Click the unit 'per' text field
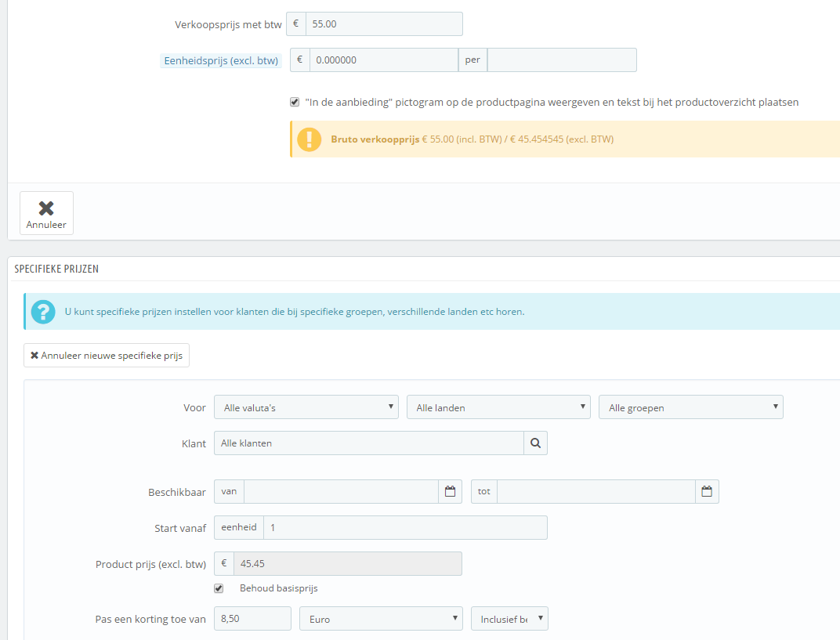 click(562, 60)
